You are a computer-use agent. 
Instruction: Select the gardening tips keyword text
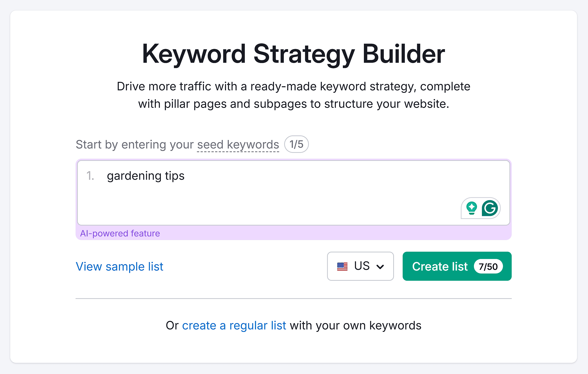146,176
